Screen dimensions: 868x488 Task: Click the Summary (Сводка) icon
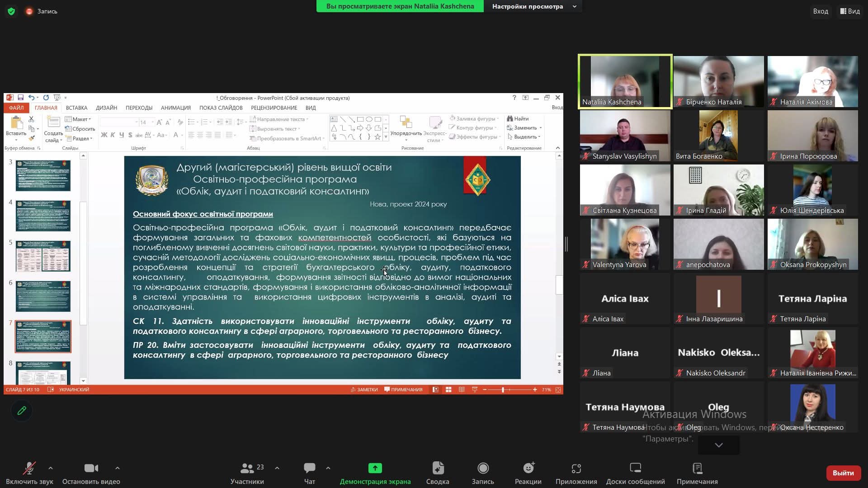coord(438,468)
